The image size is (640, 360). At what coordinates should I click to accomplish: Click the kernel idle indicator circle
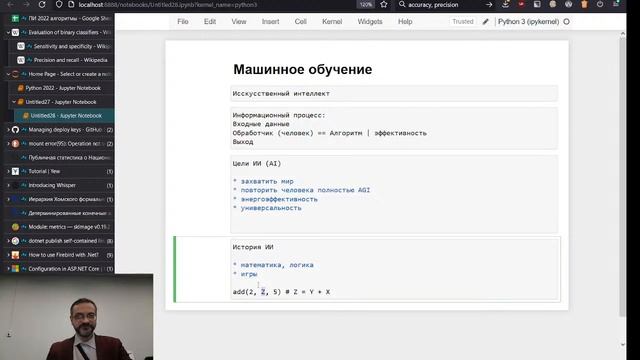[567, 22]
